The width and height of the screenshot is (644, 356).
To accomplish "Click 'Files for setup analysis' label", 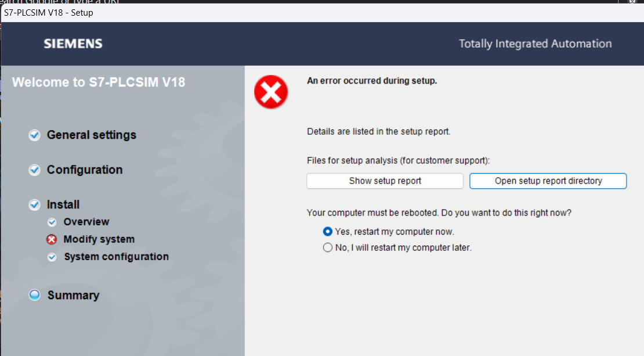I will 399,160.
